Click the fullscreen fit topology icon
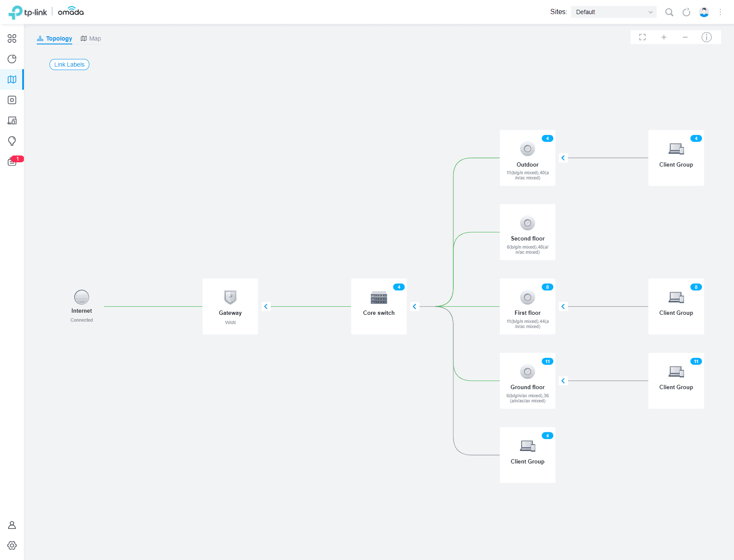Viewport: 734px width, 560px height. click(x=642, y=37)
